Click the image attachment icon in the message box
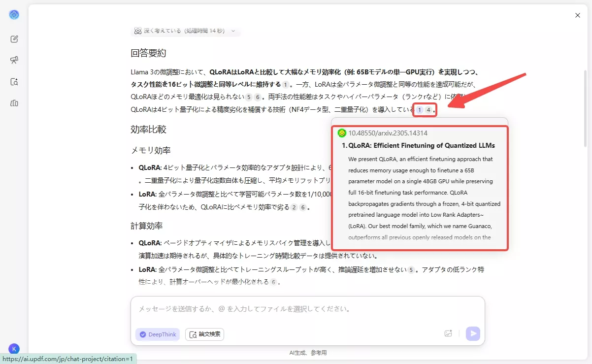Image resolution: width=592 pixels, height=364 pixels. [x=448, y=333]
